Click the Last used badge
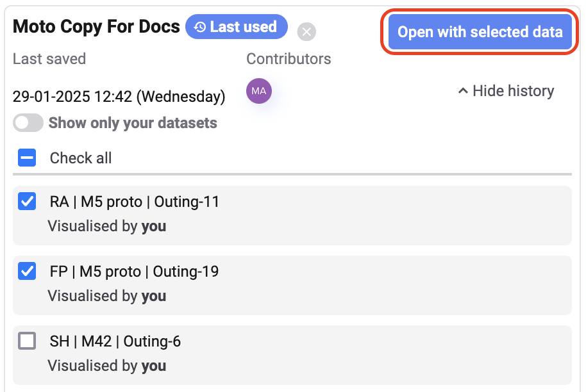 pyautogui.click(x=237, y=27)
